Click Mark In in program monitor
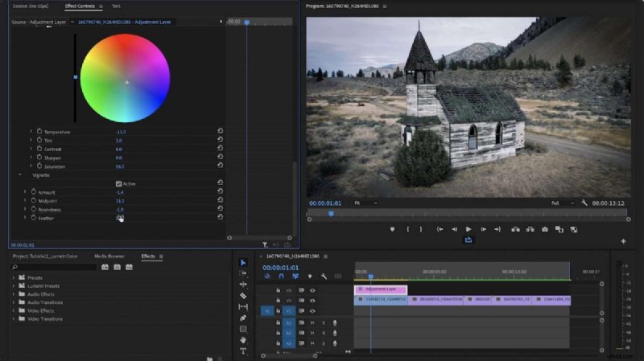644x361 pixels. coord(407,229)
